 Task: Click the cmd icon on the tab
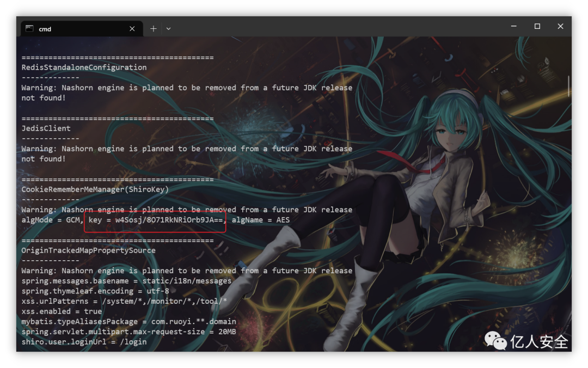[29, 28]
